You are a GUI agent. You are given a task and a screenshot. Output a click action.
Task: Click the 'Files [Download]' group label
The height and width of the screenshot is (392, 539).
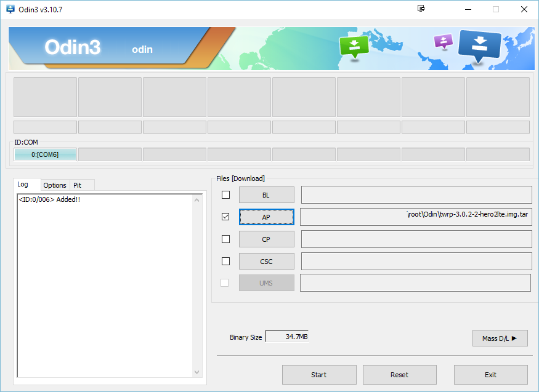click(x=240, y=178)
